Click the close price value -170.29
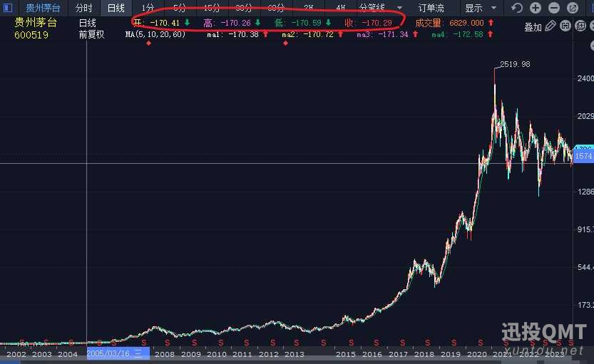The image size is (594, 364). pyautogui.click(x=377, y=23)
